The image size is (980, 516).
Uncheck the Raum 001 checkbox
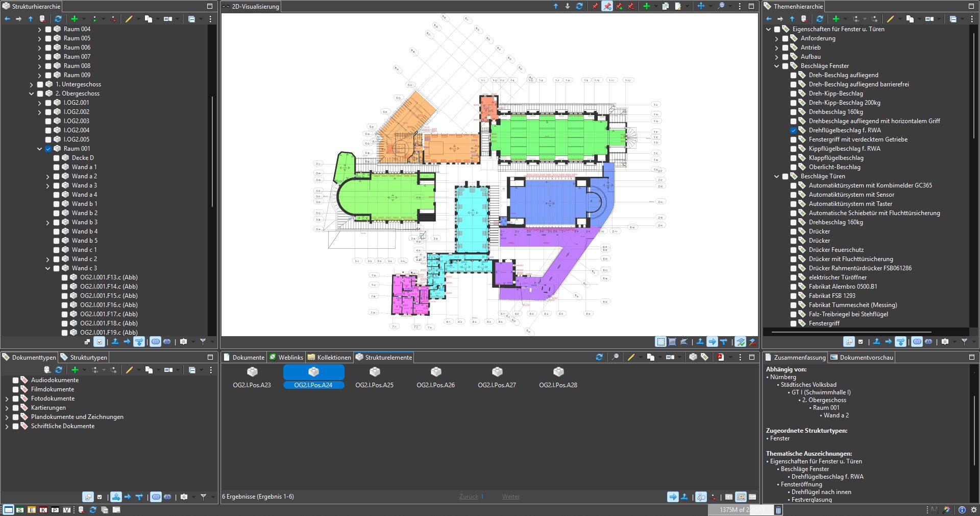48,149
